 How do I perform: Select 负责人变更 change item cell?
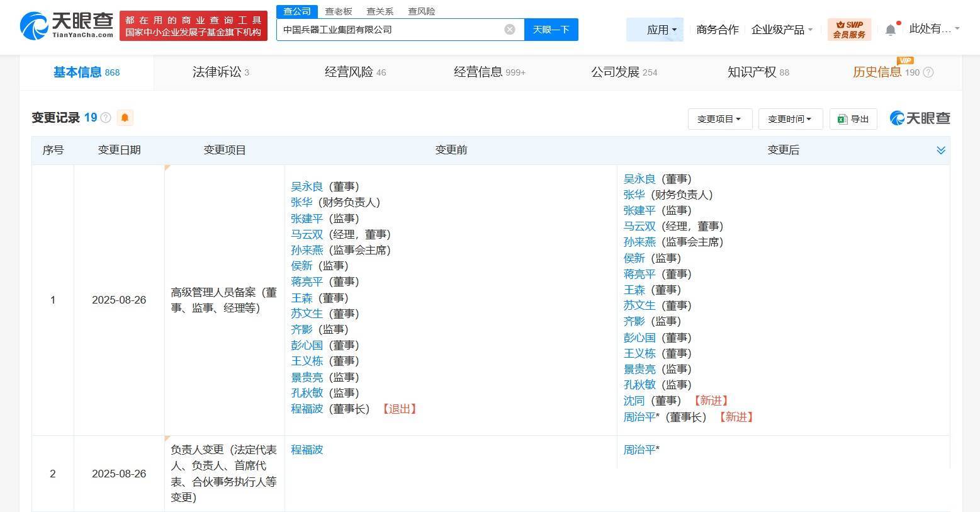coord(224,474)
